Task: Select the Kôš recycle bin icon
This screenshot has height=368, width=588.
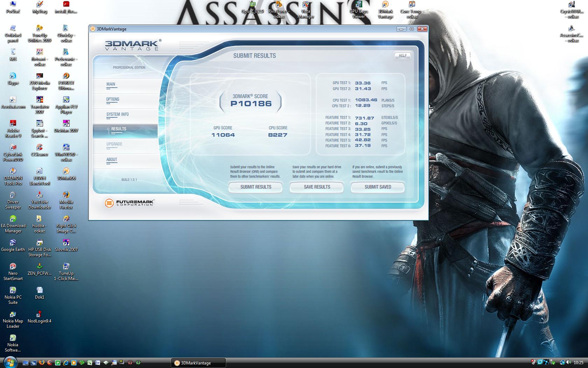Action: (x=13, y=55)
